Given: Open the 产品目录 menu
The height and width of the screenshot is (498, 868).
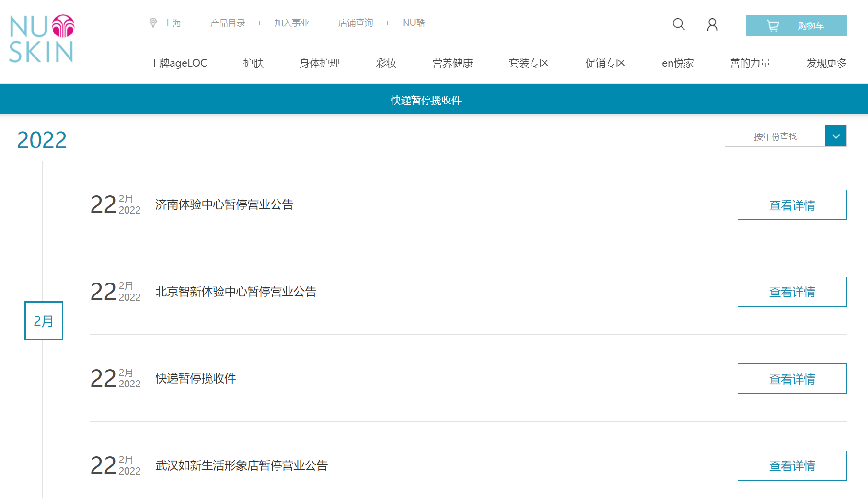Looking at the screenshot, I should (x=228, y=22).
